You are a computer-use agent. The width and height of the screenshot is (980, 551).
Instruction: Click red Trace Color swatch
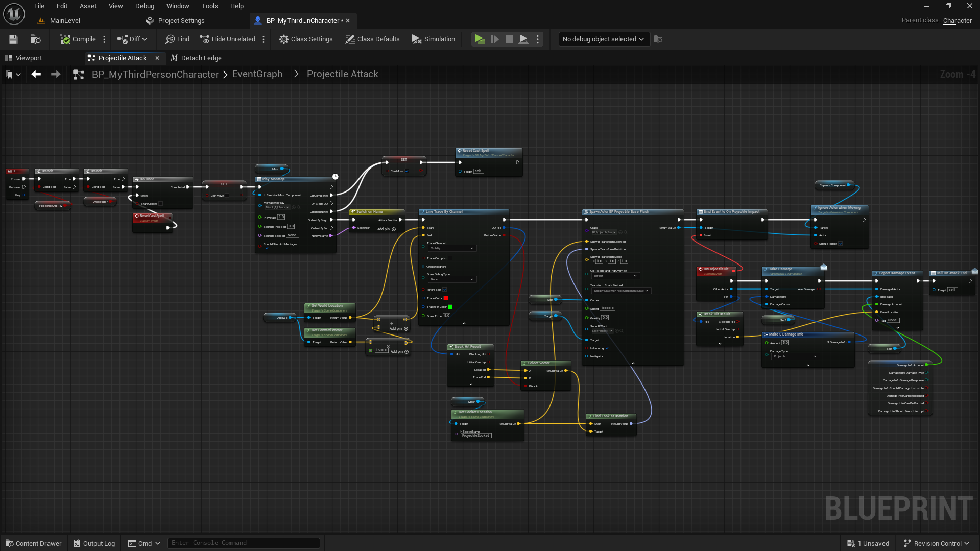coord(446,298)
